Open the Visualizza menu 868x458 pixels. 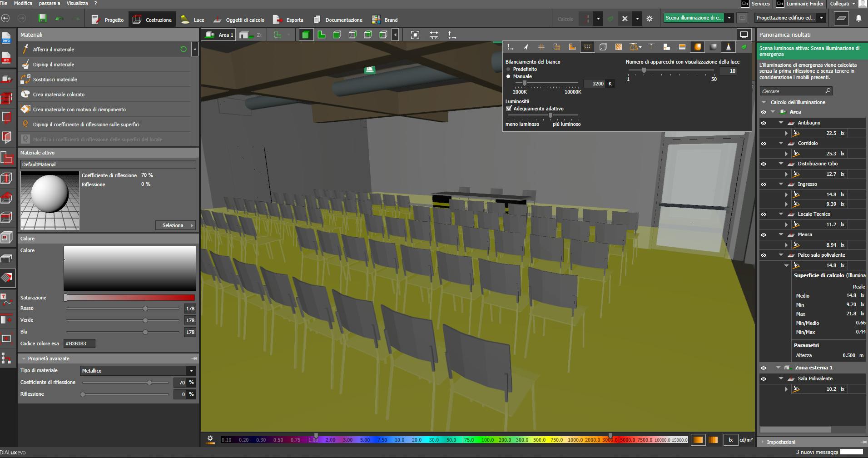[77, 3]
